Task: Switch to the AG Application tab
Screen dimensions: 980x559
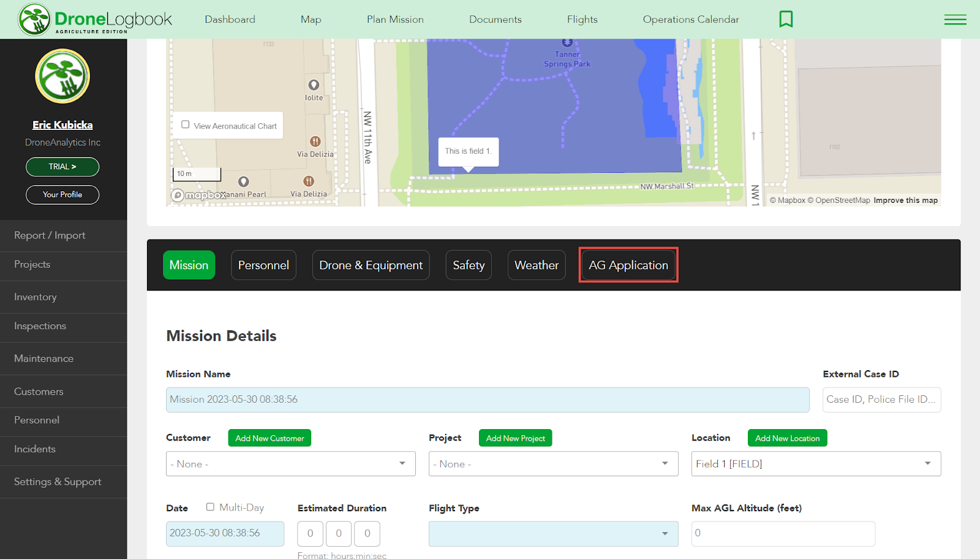Action: [628, 265]
